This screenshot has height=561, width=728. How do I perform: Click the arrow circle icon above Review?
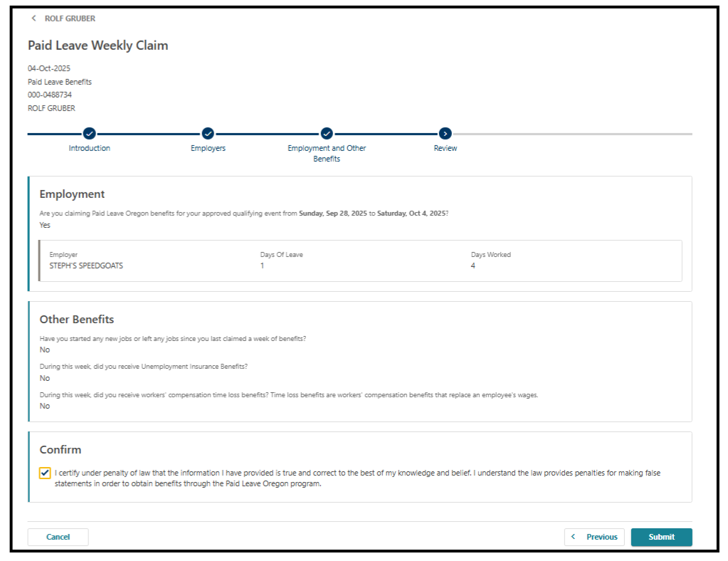445,133
